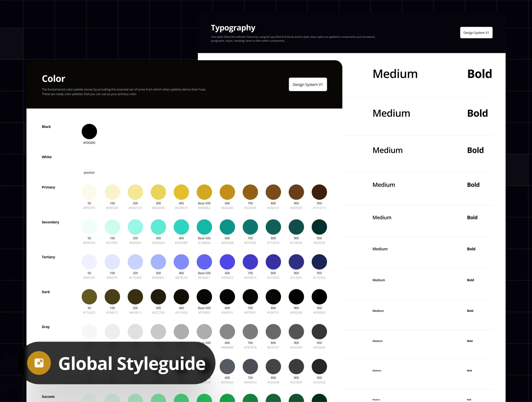Click the Typography panel heading
This screenshot has width=532, height=402.
coord(233,28)
